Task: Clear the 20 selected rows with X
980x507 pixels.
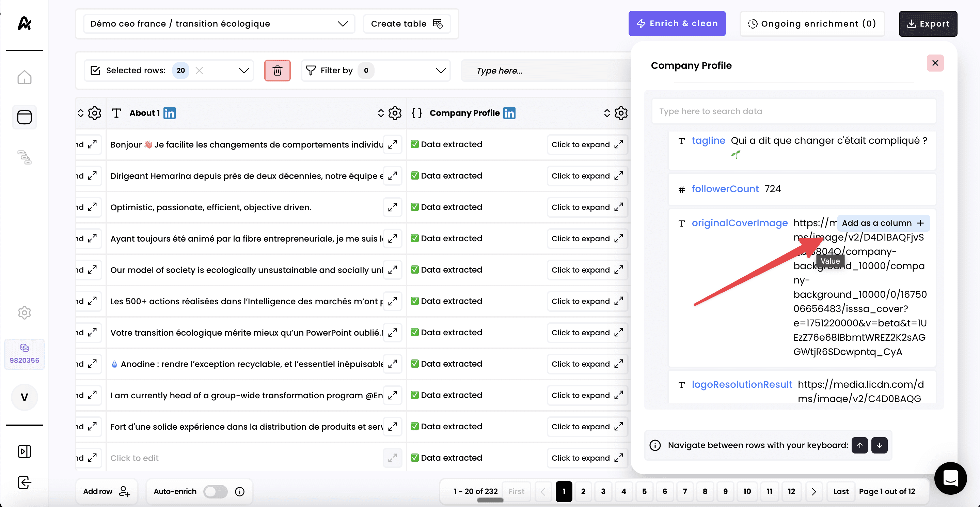Action: (x=199, y=71)
